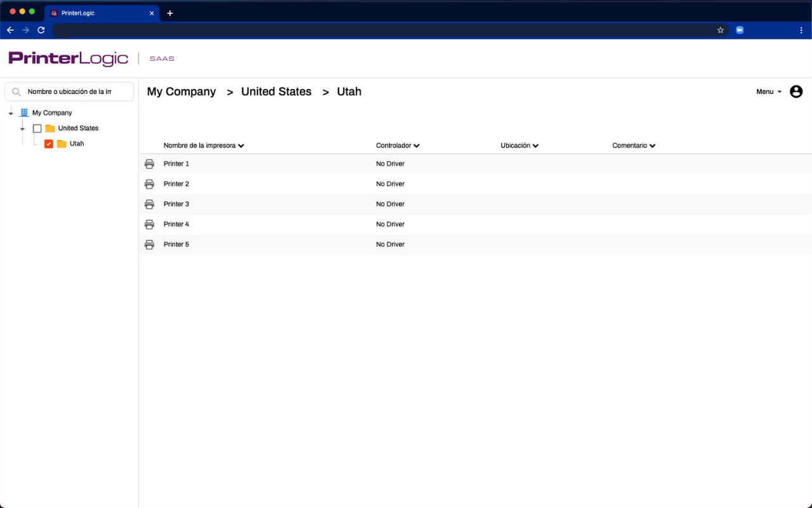Collapse the My Company tree node
This screenshot has height=508, width=812.
click(10, 112)
